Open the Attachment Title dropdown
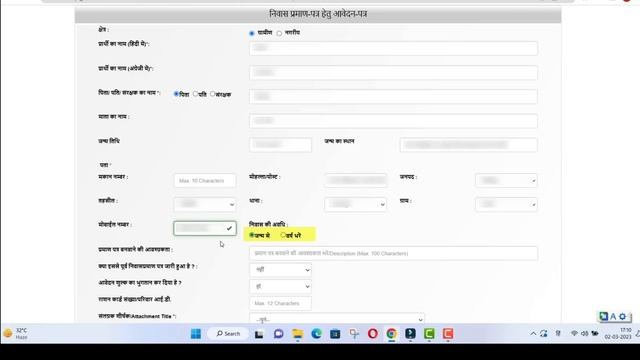The width and height of the screenshot is (640, 360). (x=337, y=318)
